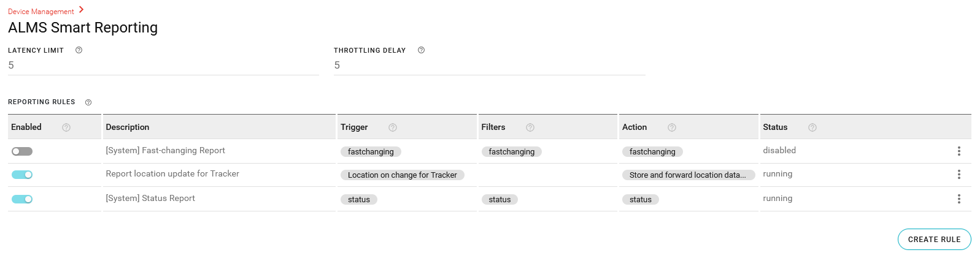980x258 pixels.
Task: Go to Device Management breadcrumb
Action: click(41, 12)
